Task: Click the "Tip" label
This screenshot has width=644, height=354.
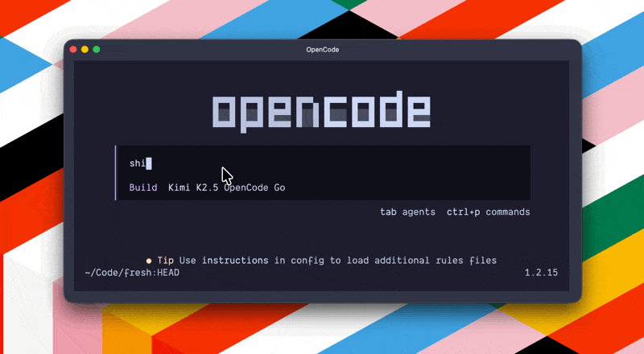Action: click(165, 260)
